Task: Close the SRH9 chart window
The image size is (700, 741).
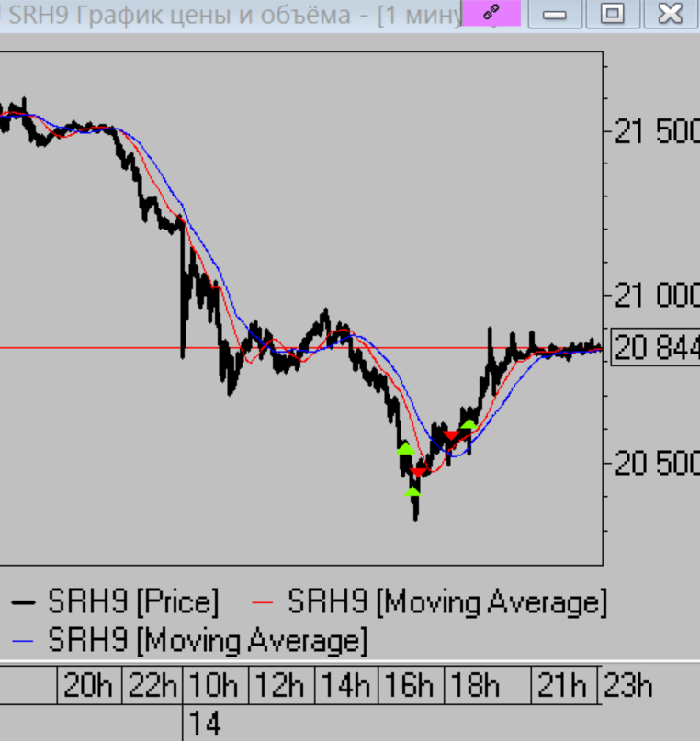Action: click(x=671, y=14)
